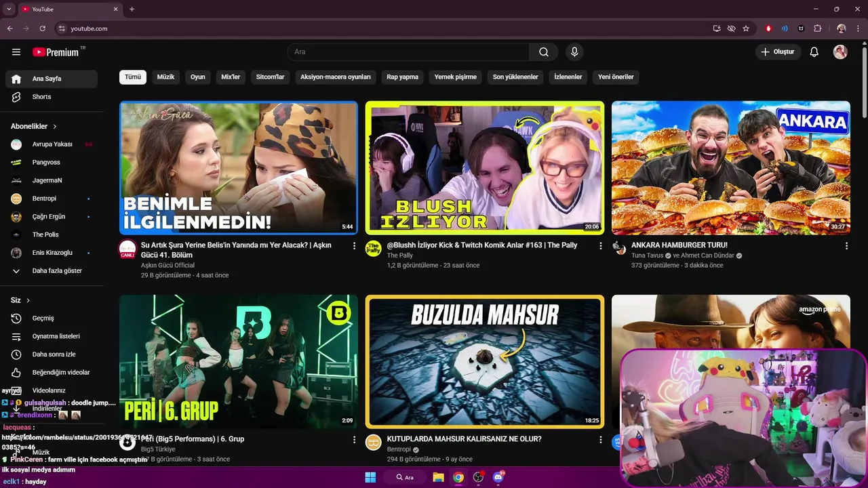Go back with browser back arrow
868x488 pixels.
point(9,28)
